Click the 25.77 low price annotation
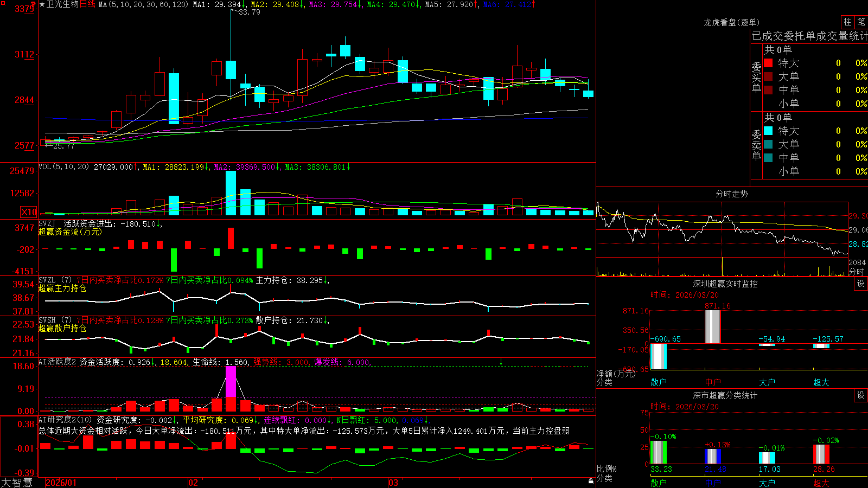 point(63,146)
